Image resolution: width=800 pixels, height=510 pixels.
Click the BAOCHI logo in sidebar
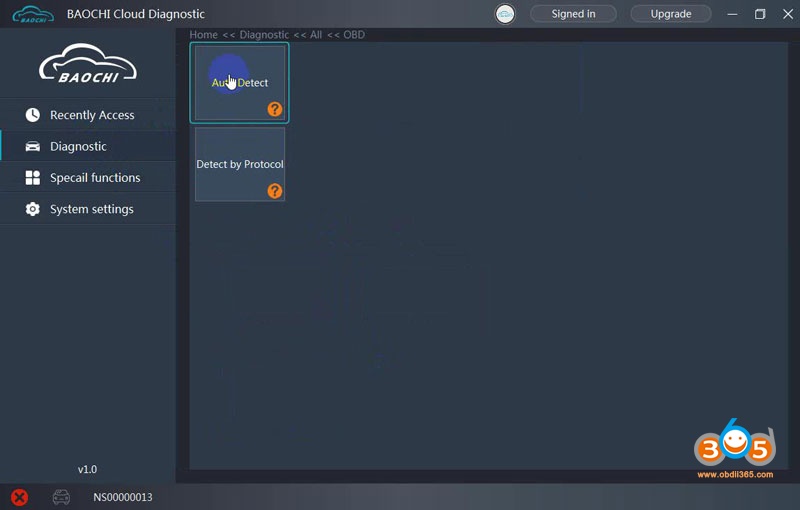pyautogui.click(x=88, y=64)
